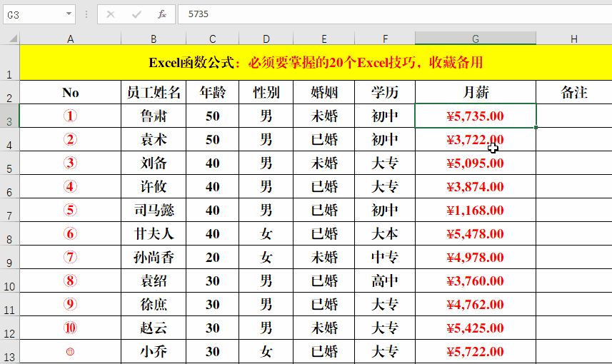The width and height of the screenshot is (612, 364).
Task: Select salary cell ¥5,722.00
Action: [476, 352]
